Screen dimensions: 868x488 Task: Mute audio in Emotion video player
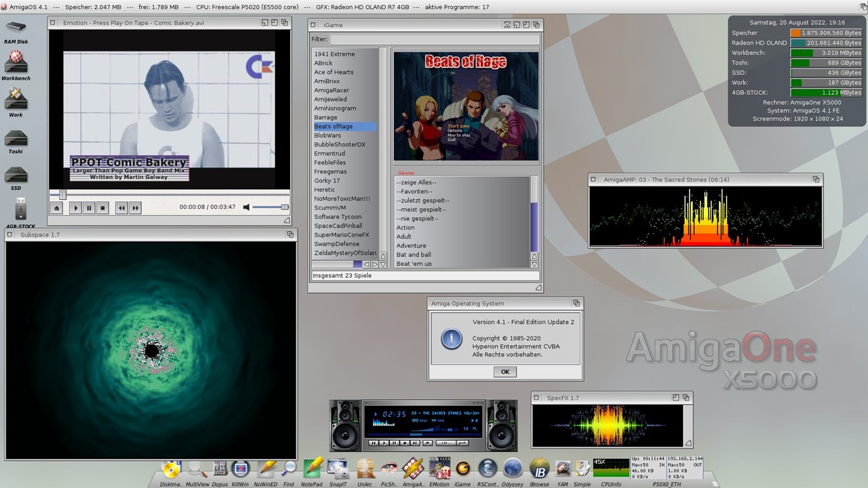click(x=247, y=207)
